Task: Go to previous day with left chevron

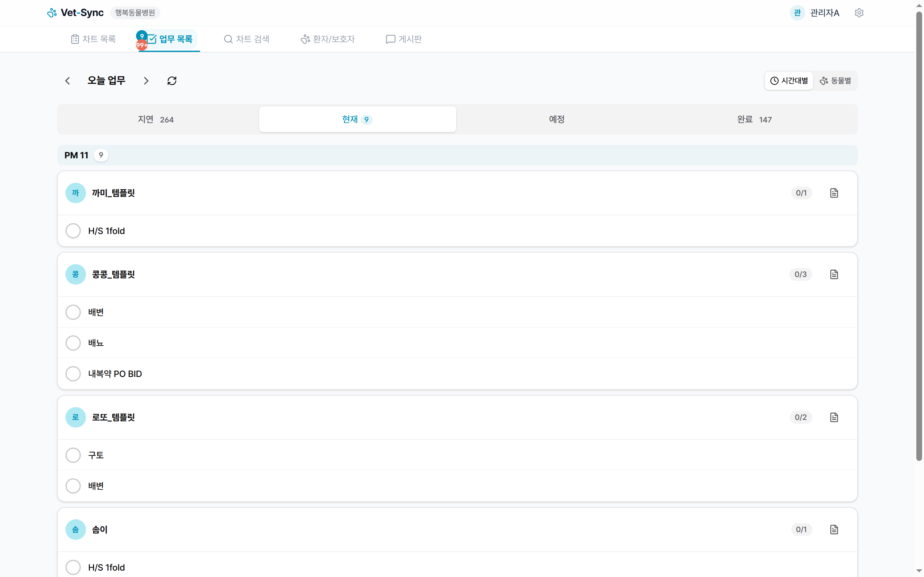Action: 68,81
